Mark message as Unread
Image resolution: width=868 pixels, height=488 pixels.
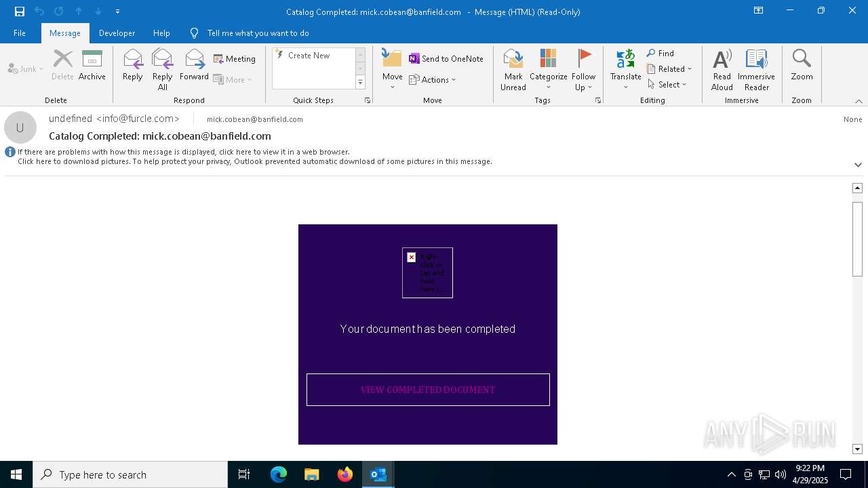coord(513,70)
